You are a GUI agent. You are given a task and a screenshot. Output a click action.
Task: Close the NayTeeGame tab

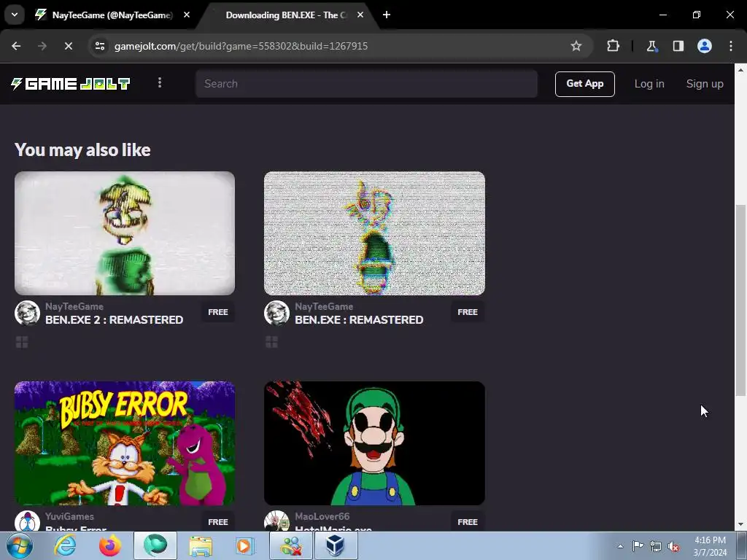pyautogui.click(x=187, y=15)
